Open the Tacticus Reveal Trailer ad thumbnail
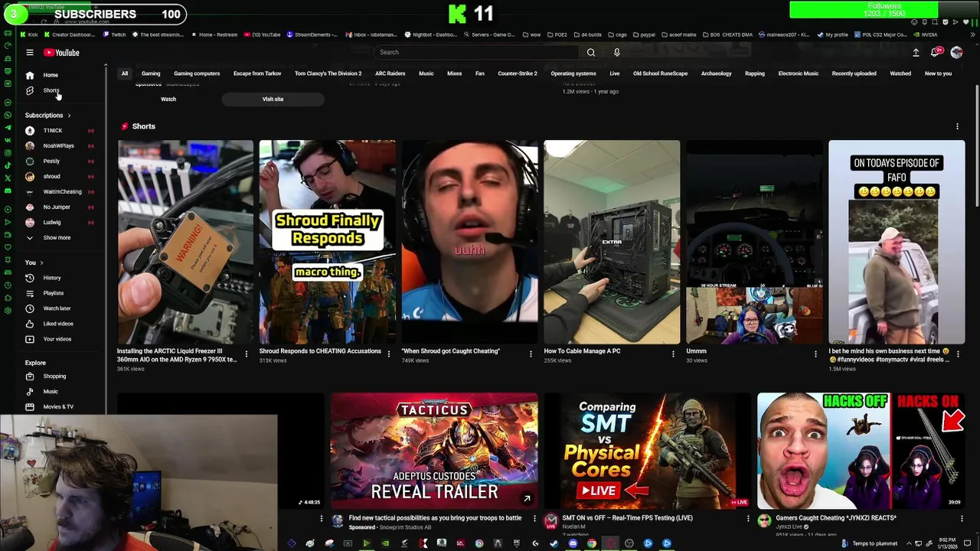This screenshot has height=551, width=980. point(434,451)
